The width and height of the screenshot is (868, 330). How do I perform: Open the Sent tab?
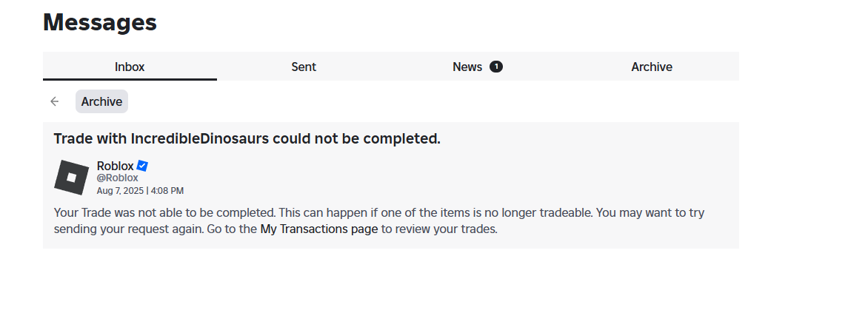pos(304,67)
